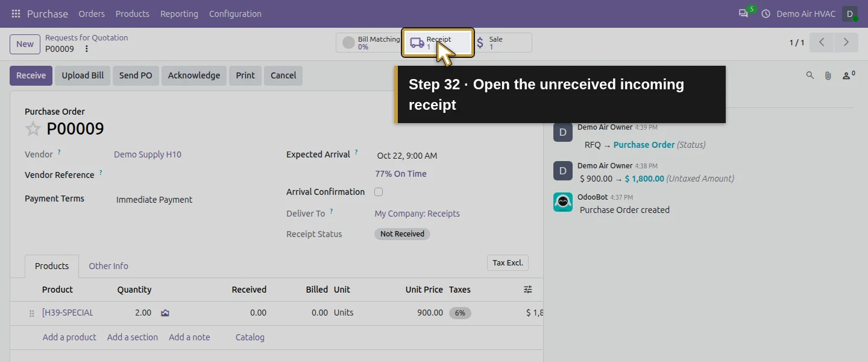Click the Units cell

344,313
